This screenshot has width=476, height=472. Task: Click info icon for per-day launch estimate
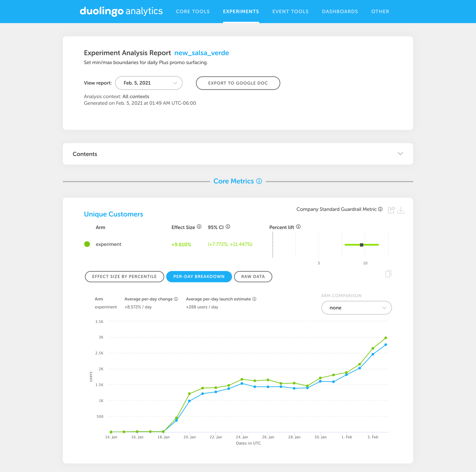pyautogui.click(x=254, y=299)
